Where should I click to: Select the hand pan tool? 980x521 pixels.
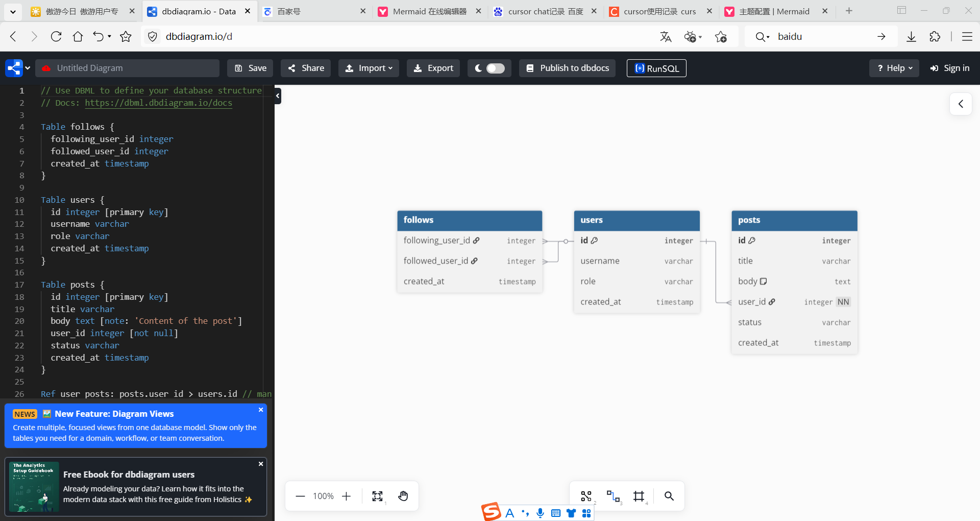(x=403, y=496)
